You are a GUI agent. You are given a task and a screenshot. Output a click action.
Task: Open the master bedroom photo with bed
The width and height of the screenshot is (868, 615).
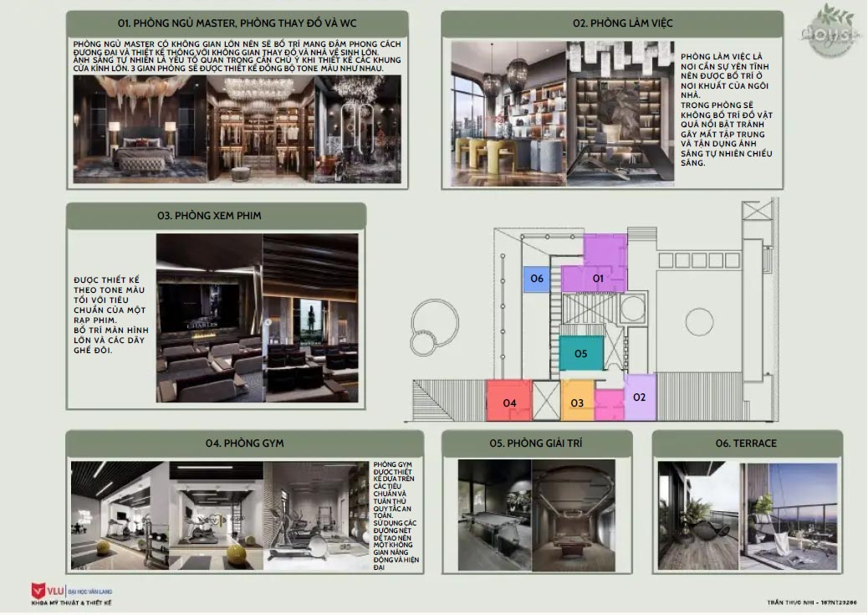pos(140,129)
